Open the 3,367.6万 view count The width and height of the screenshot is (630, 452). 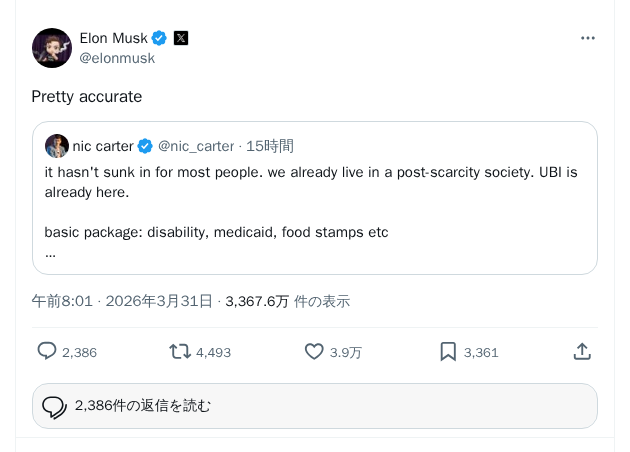point(257,301)
